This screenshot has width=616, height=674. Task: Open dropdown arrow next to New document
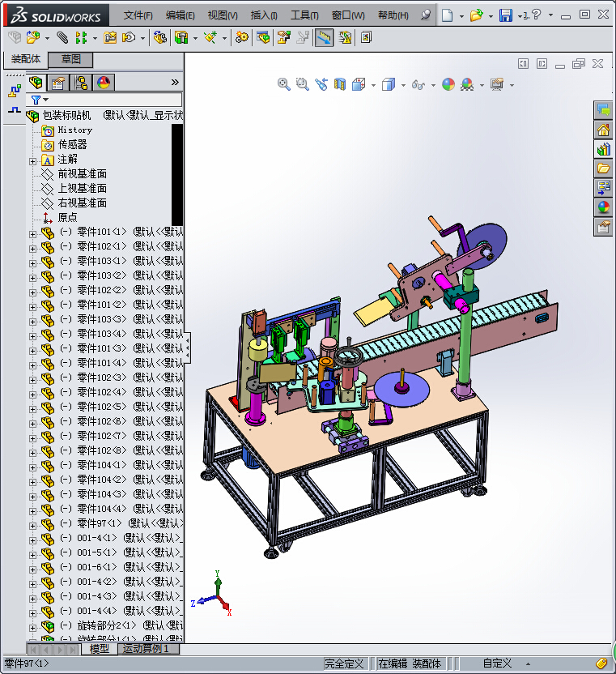461,16
